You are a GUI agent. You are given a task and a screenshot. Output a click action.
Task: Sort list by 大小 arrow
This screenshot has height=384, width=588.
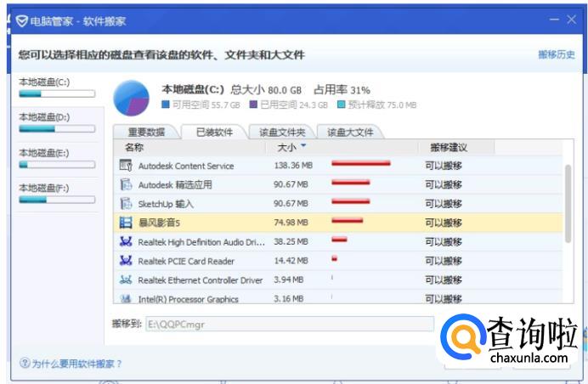tap(303, 145)
